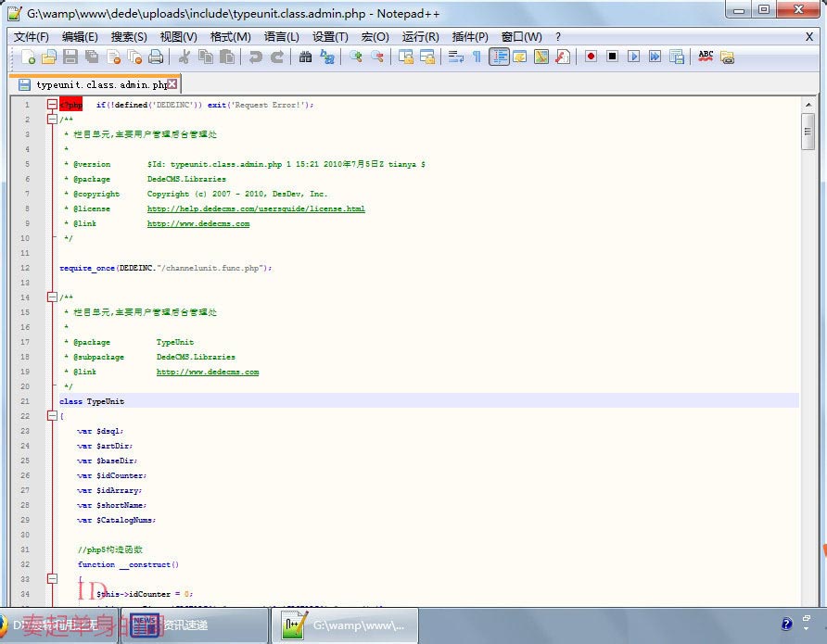
Task: Collapse the __construct function fold marker
Action: coord(52,579)
